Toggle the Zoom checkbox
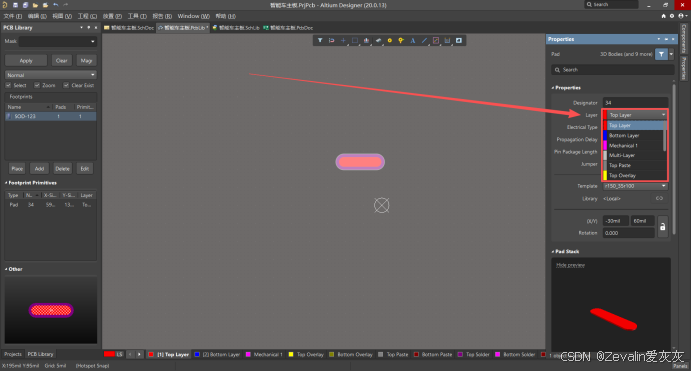Viewport: 692px width, 371px height. [37, 85]
